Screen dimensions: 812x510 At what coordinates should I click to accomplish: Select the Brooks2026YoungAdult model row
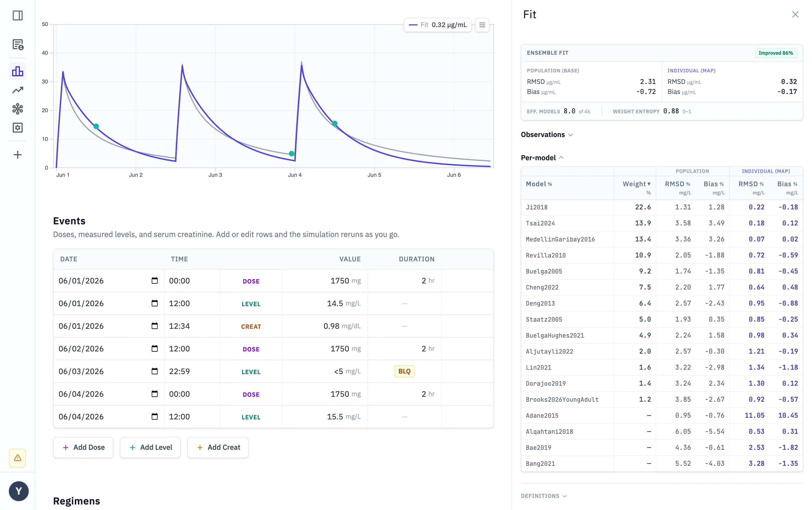(661, 399)
